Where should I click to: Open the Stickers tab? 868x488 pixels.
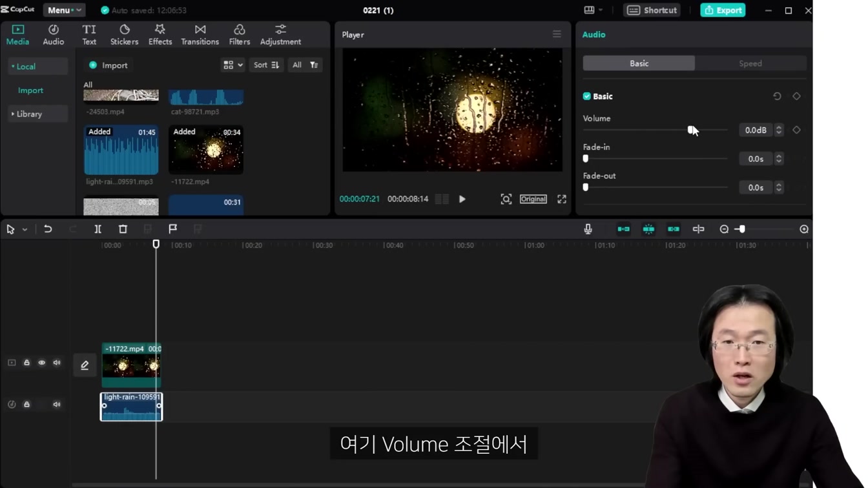124,35
